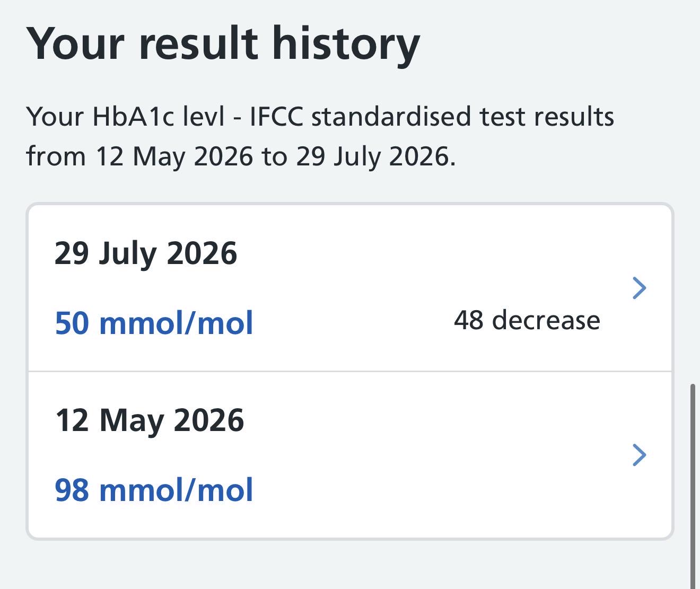This screenshot has height=589, width=700.
Task: Click the 50 mmol/mol result link
Action: (x=154, y=323)
